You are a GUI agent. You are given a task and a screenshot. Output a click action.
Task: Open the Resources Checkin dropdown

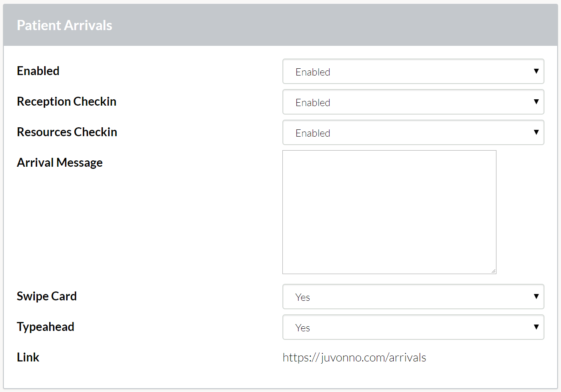[x=413, y=132]
